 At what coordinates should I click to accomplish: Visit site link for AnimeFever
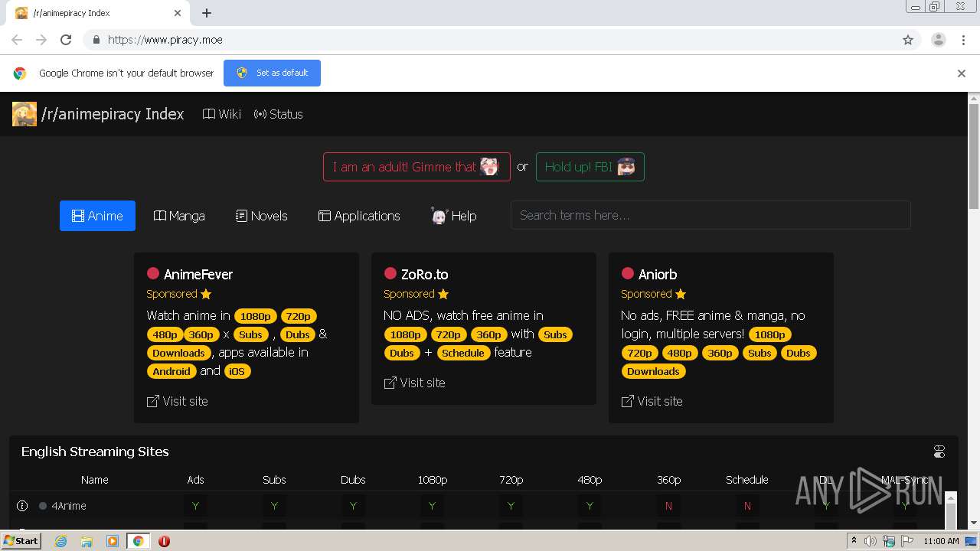click(x=177, y=401)
